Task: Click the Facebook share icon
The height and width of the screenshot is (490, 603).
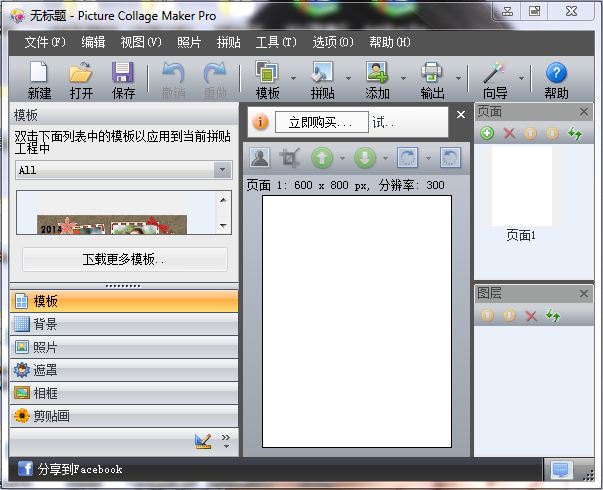Action: pos(25,468)
